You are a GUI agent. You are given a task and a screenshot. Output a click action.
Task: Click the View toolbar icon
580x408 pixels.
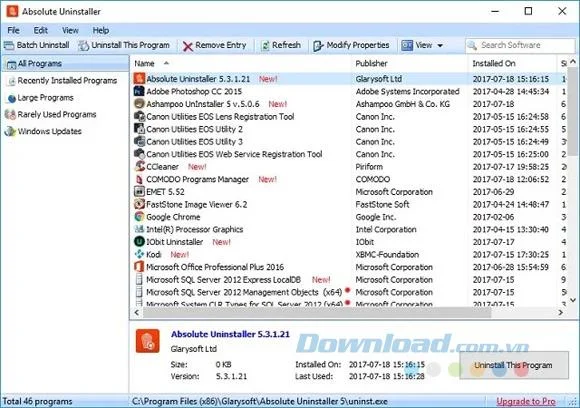pyautogui.click(x=407, y=45)
